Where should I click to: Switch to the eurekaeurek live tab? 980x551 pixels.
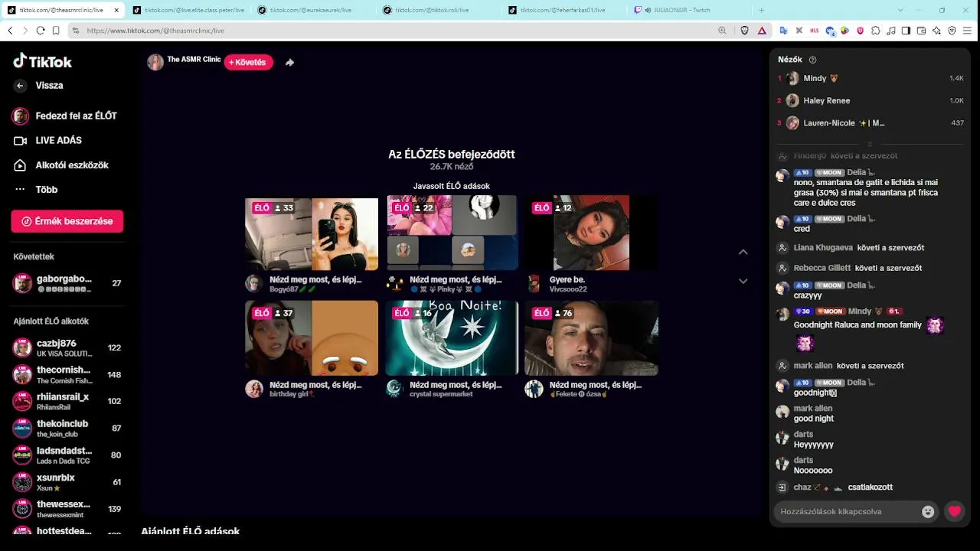tap(312, 10)
